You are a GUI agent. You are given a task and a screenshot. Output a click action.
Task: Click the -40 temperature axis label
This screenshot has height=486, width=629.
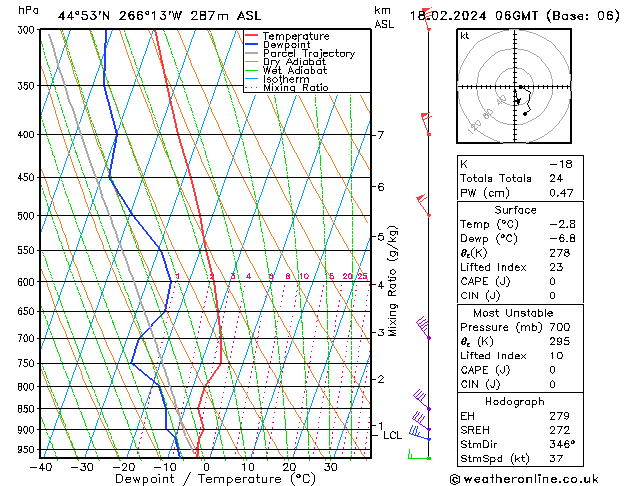tap(41, 467)
